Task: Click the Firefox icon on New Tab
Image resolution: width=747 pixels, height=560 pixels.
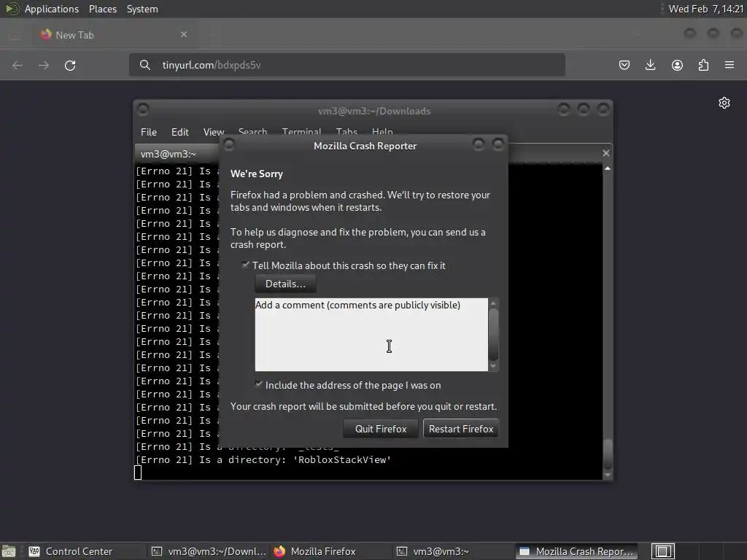Action: 46,34
